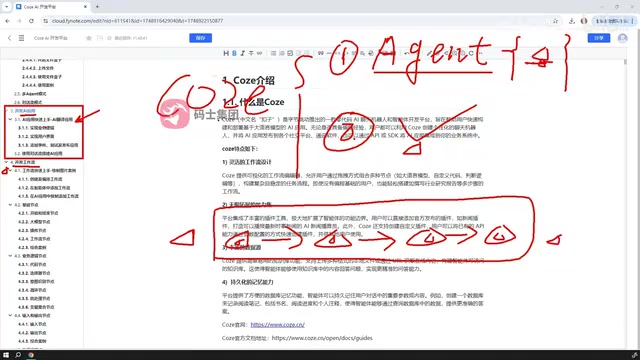Collapse outline section 4 开发工作流
Viewport: 640px width, 360px height.
coord(6,162)
